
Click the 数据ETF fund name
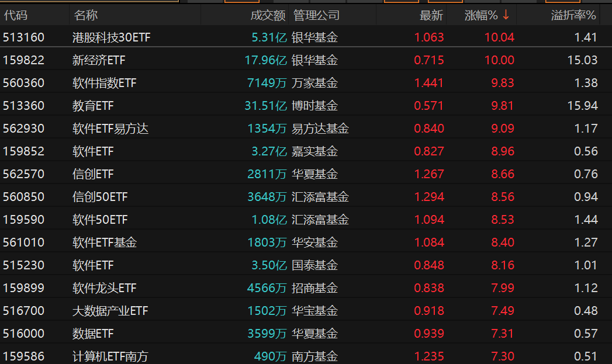click(x=93, y=334)
